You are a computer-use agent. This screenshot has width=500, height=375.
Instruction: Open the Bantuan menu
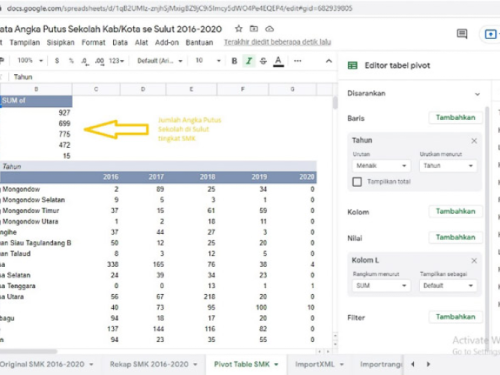(199, 43)
